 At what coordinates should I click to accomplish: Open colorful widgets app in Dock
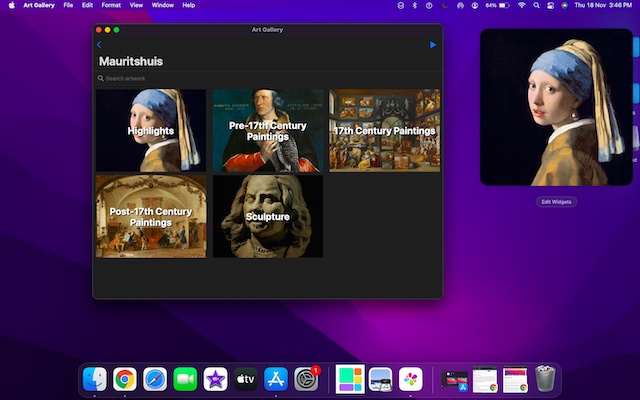[x=350, y=379]
